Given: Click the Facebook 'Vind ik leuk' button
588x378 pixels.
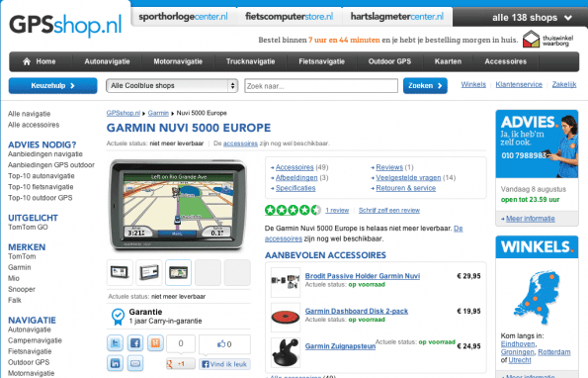Looking at the screenshot, I should tap(224, 364).
